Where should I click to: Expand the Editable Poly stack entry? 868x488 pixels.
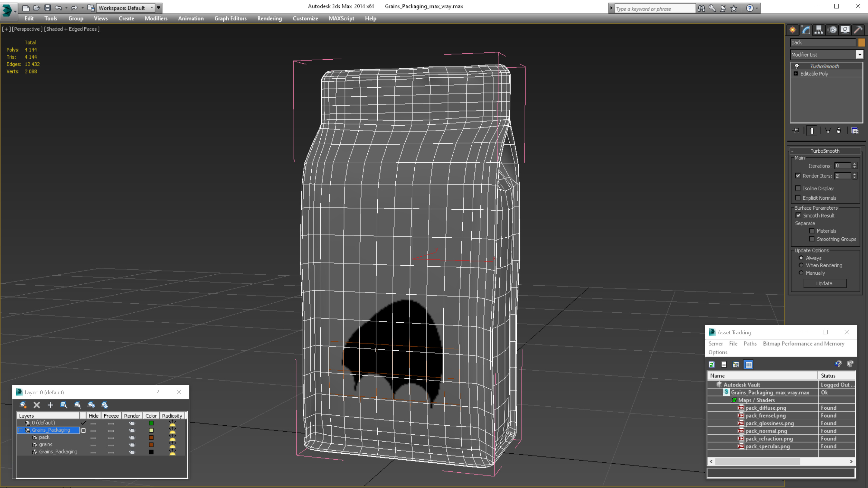pyautogui.click(x=796, y=74)
